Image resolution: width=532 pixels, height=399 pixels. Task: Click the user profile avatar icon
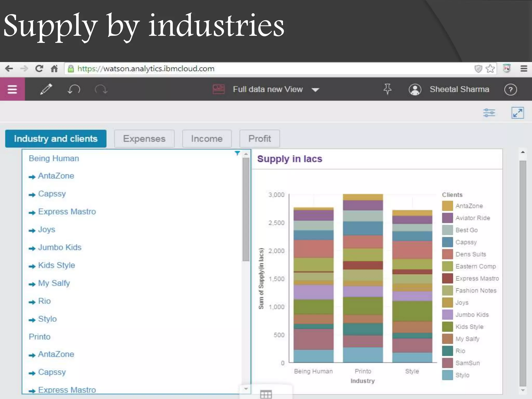415,90
